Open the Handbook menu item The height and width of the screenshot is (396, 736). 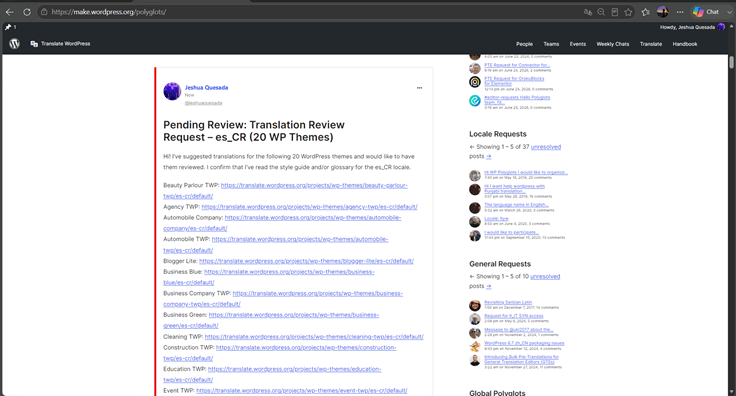[685, 44]
